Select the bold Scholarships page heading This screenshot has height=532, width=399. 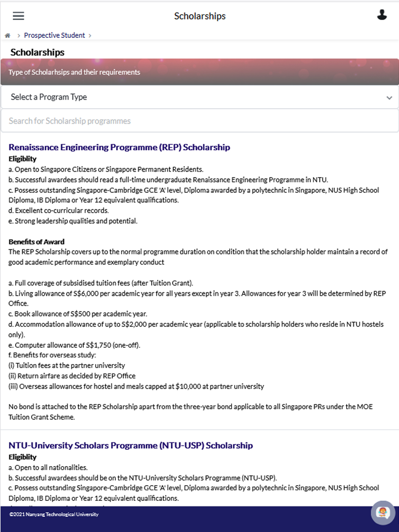tap(37, 52)
